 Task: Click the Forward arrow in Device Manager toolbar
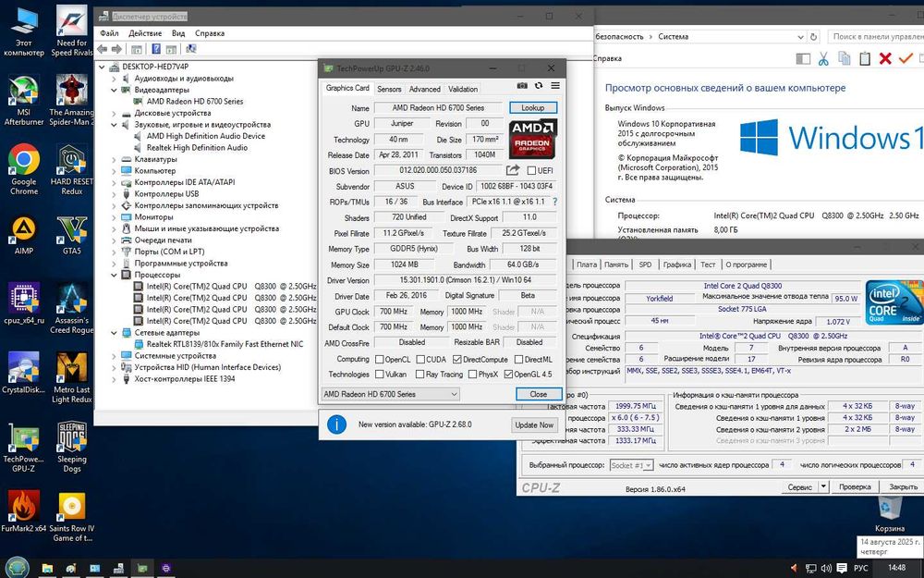coord(116,49)
